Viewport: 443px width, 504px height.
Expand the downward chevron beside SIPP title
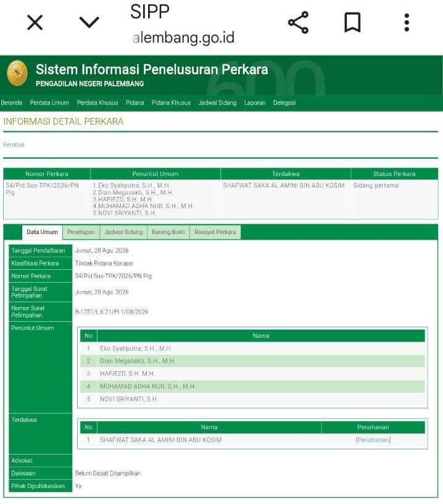tap(89, 22)
